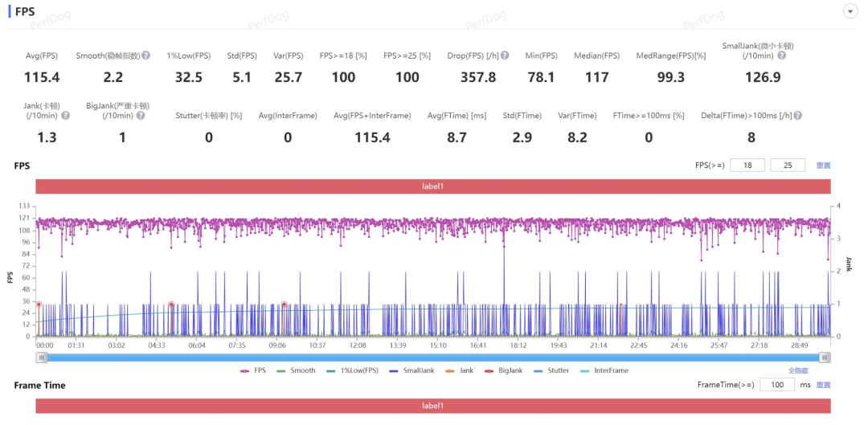
Task: Click BigJank (/10min) question mark icon
Action: (141, 116)
